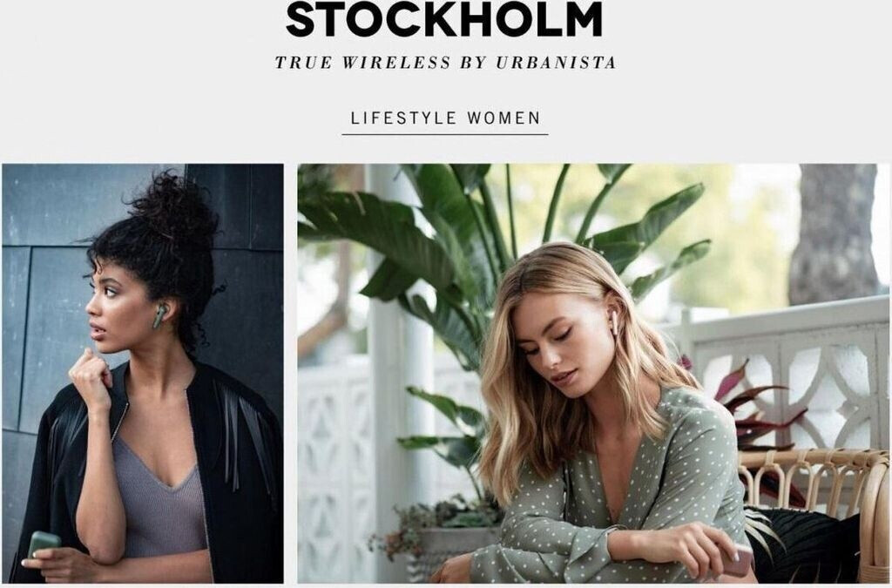Click the STOCKHOLM headline text

[x=444, y=20]
